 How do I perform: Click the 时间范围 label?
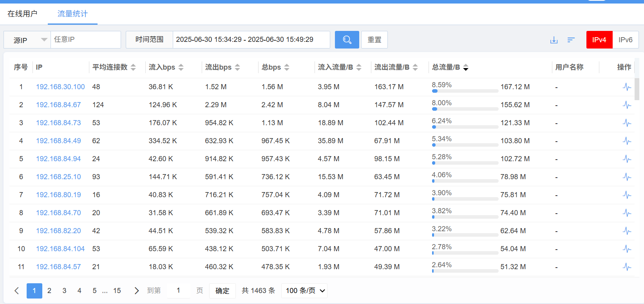point(149,40)
